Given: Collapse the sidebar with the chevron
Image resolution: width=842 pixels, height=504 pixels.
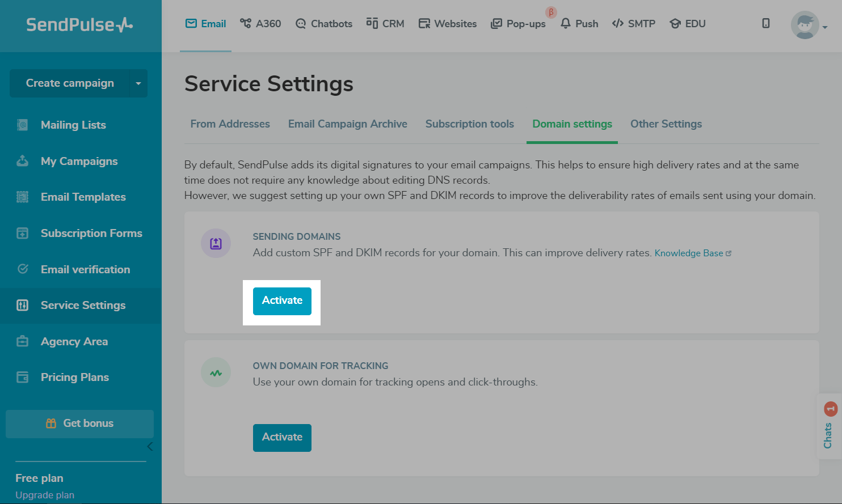Looking at the screenshot, I should (x=150, y=447).
